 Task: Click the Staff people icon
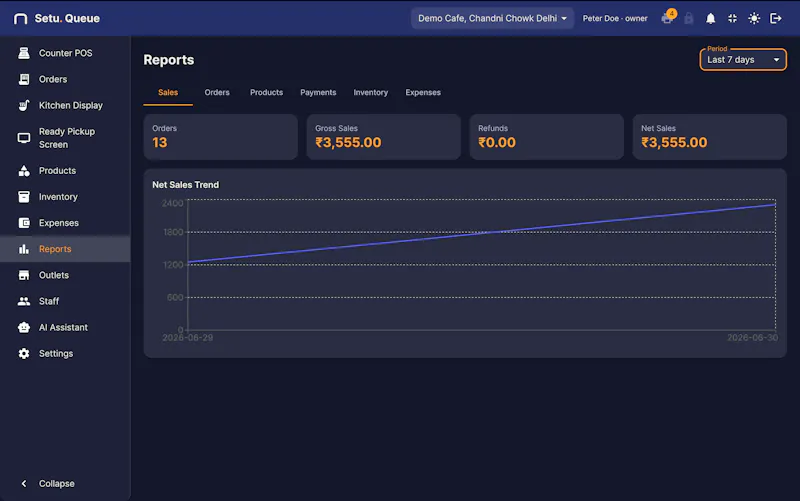pyautogui.click(x=24, y=301)
